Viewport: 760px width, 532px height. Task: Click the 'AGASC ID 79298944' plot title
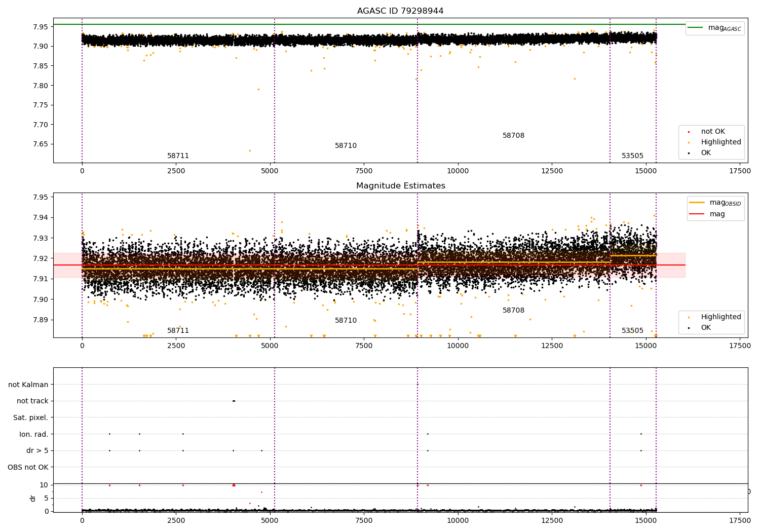click(400, 11)
